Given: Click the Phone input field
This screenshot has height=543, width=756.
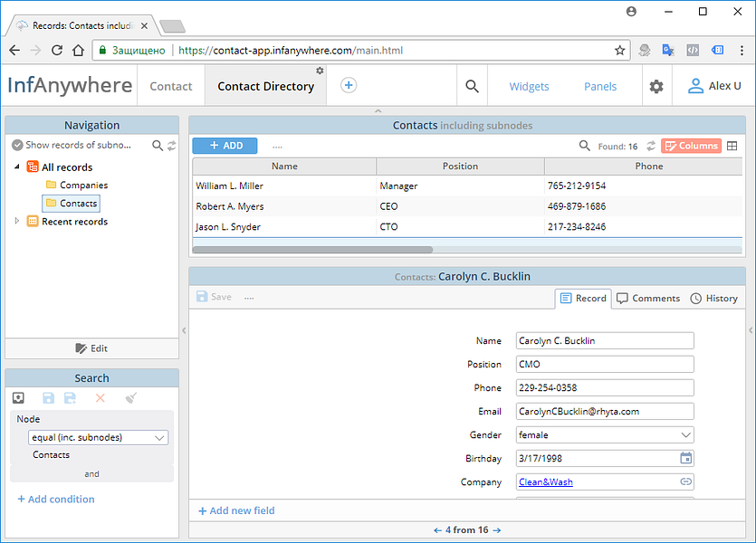Looking at the screenshot, I should pyautogui.click(x=605, y=387).
